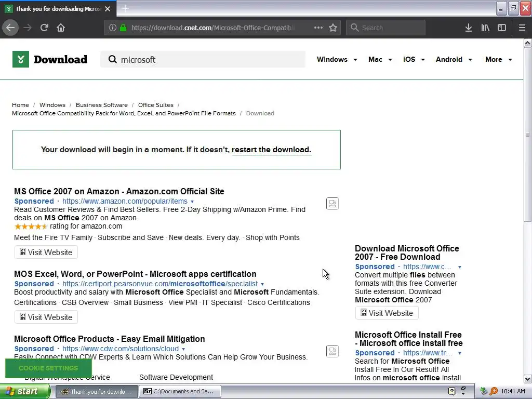Open ad dropdown arrow beside 'https://www.tr…' URL
Image resolution: width=532 pixels, height=399 pixels.
click(x=460, y=353)
